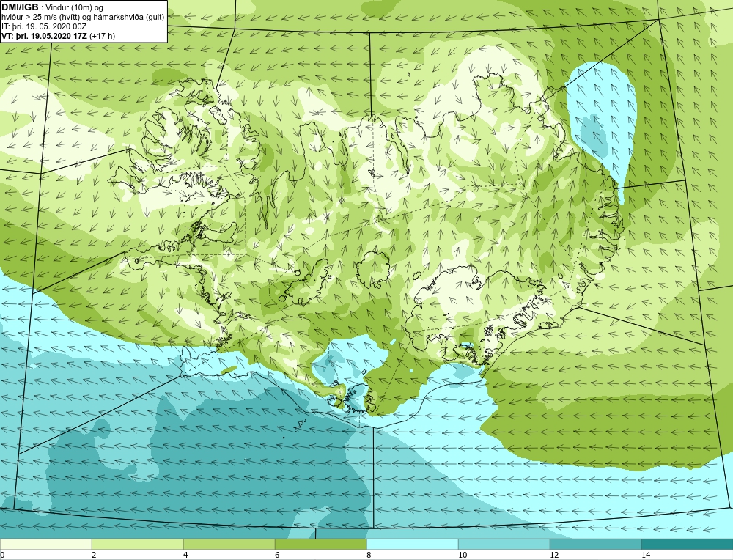This screenshot has height=560, width=733.
Task: Click the dark teal above-14 m/s legend swatch
Action: (x=688, y=544)
